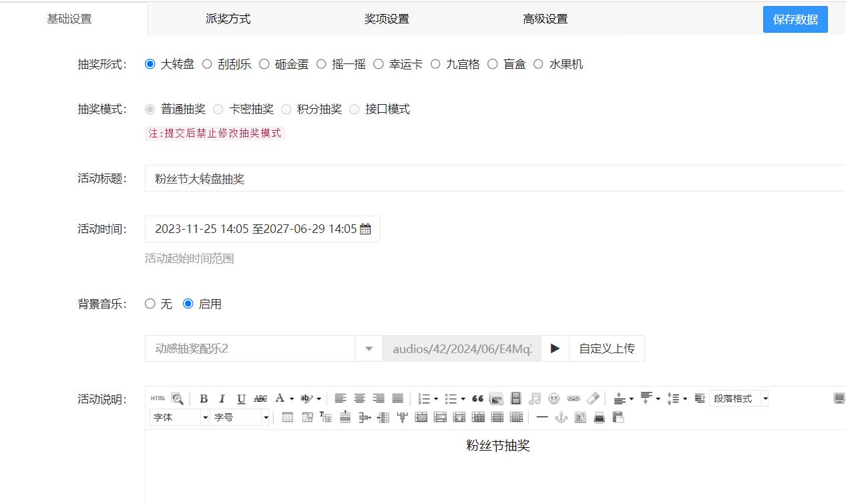846x504 pixels.
Task: Select 砸金蛋 lottery form
Action: [264, 64]
